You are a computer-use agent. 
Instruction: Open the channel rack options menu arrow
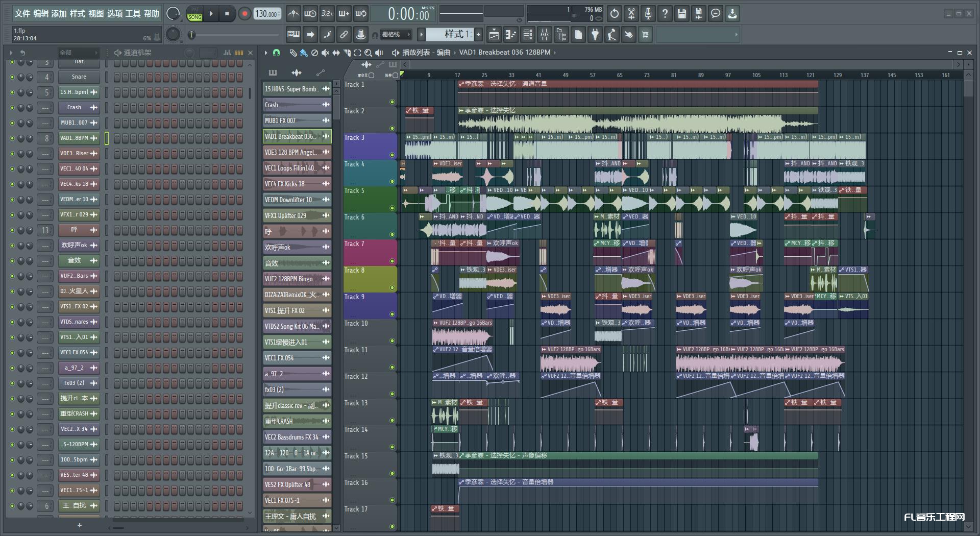[x=11, y=53]
